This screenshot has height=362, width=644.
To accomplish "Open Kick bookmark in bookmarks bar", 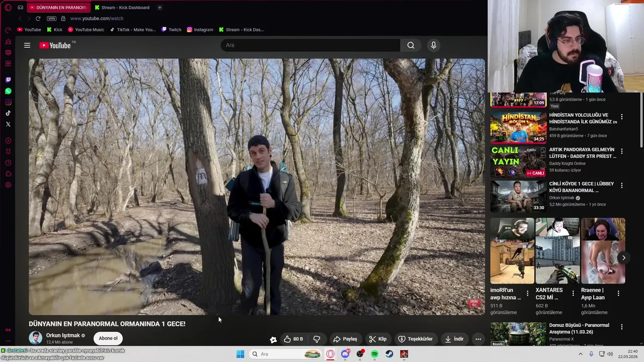I will pyautogui.click(x=55, y=30).
